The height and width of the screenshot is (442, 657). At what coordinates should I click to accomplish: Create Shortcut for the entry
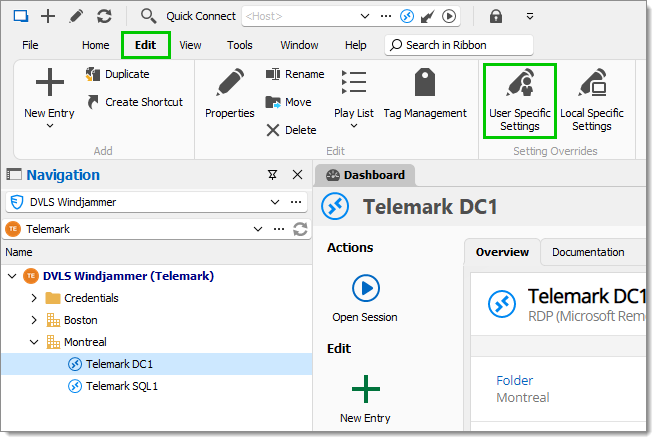point(135,102)
